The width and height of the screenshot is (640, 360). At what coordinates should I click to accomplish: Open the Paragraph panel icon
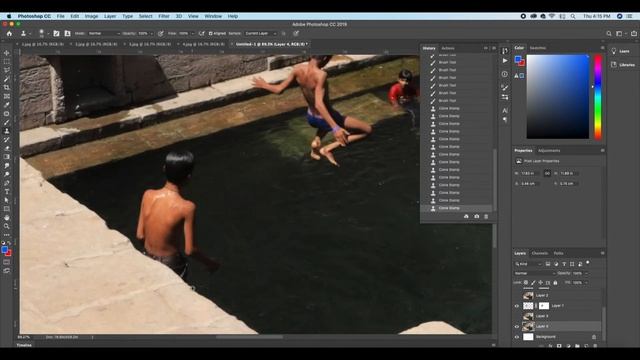pos(505,120)
